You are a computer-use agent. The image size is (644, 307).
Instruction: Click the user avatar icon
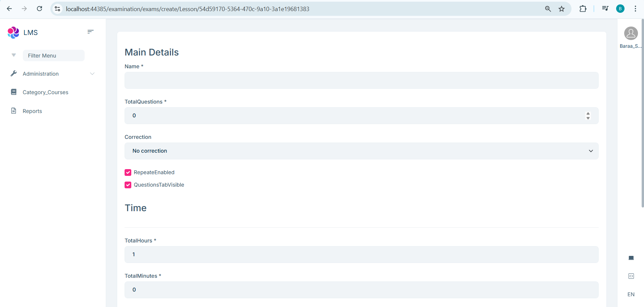click(x=631, y=34)
